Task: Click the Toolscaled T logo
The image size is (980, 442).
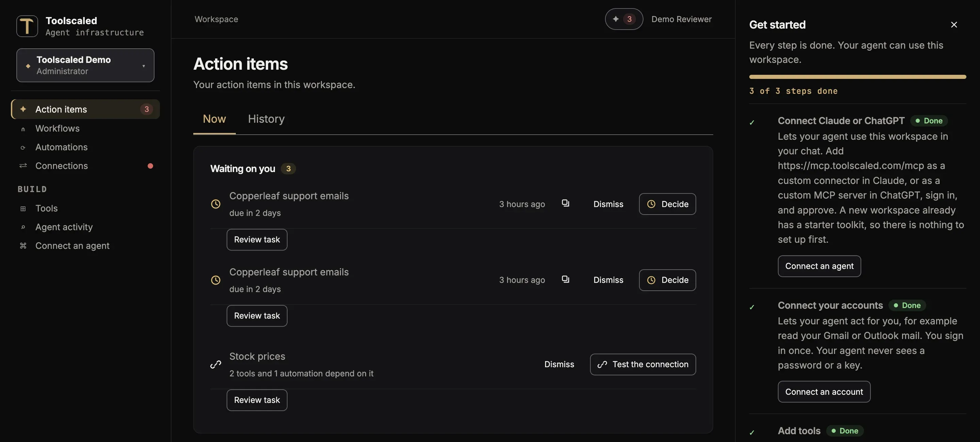Action: (27, 26)
